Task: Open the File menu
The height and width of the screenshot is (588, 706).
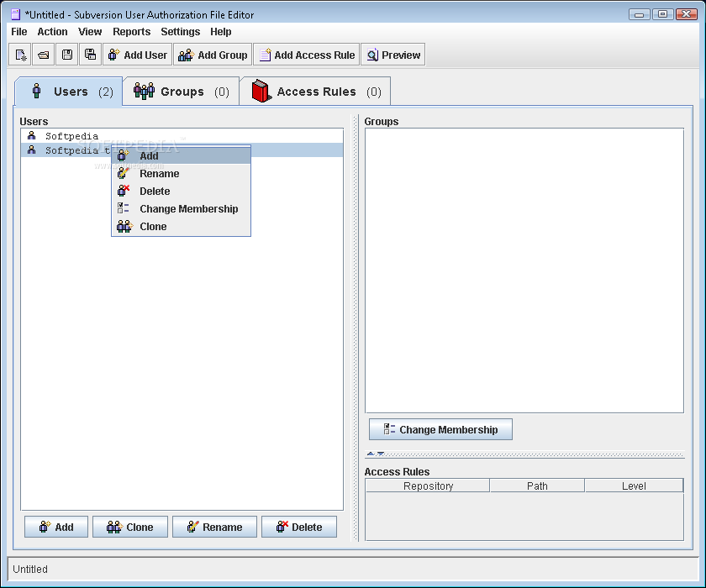Action: [18, 31]
